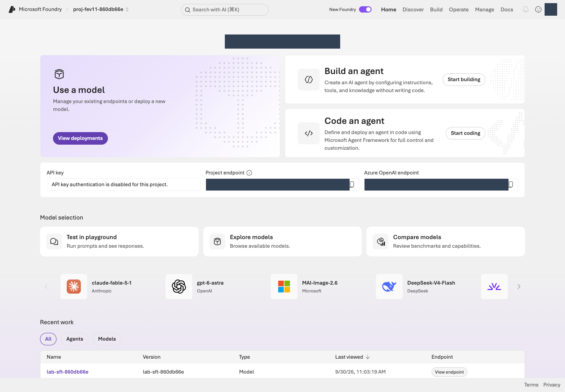Image resolution: width=565 pixels, height=392 pixels.
Task: Open the Build tab
Action: [436, 9]
